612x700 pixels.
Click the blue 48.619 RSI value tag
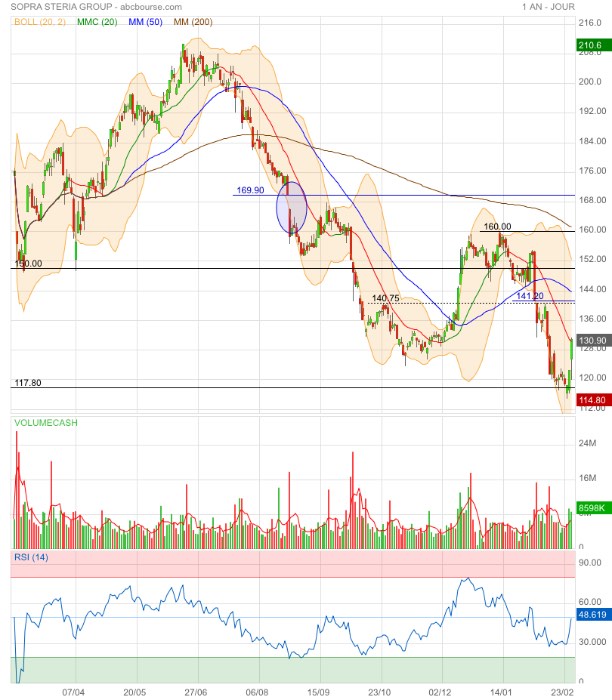coord(594,615)
